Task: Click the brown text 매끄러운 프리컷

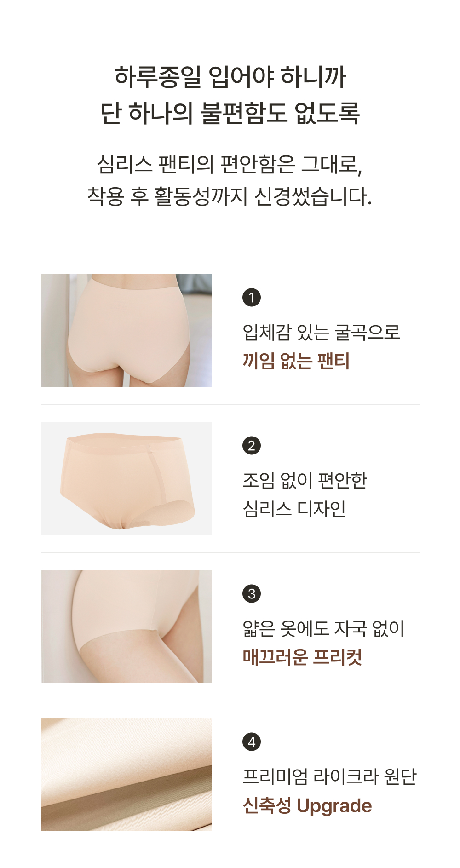Action: pyautogui.click(x=302, y=657)
